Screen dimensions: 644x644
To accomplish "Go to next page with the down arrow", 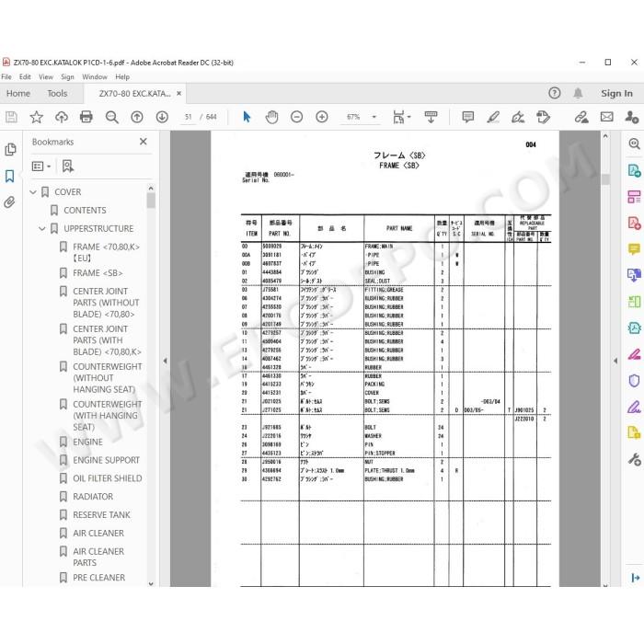I will [162, 117].
